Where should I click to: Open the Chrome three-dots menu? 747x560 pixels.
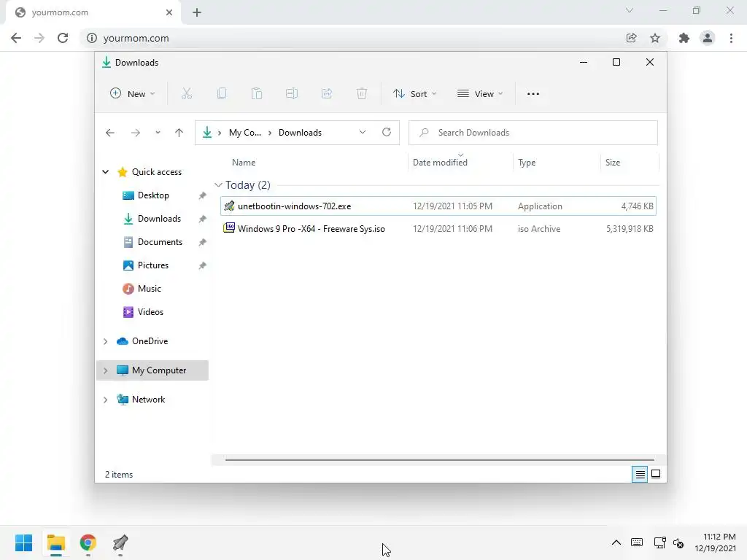731,38
